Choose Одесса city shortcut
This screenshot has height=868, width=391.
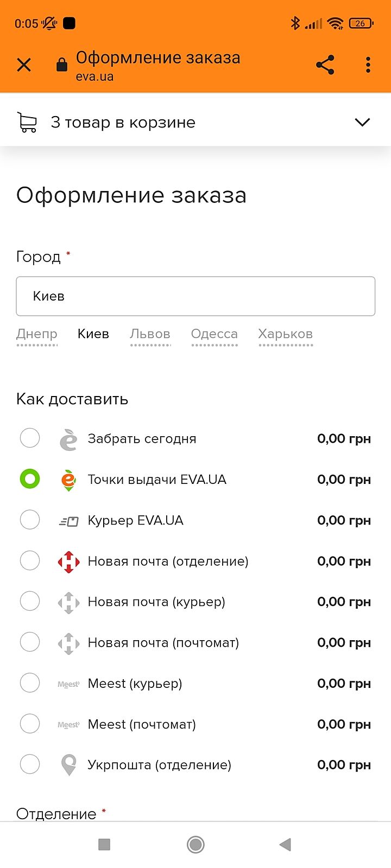[x=215, y=334]
